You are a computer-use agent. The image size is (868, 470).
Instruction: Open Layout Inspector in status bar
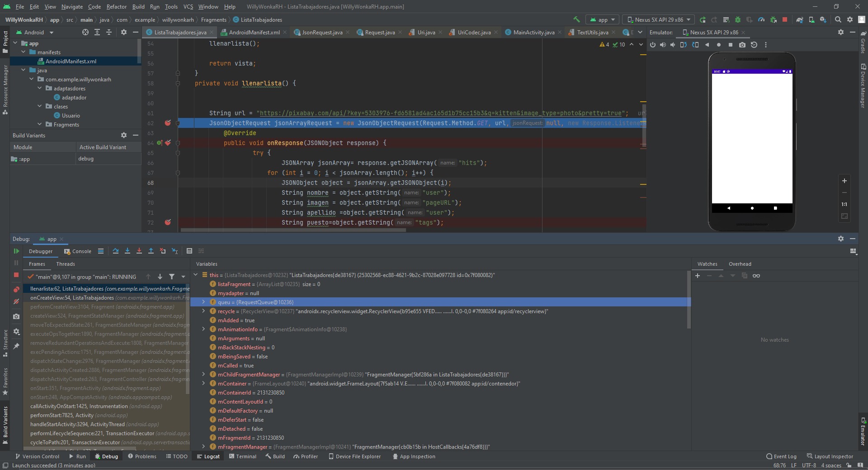[x=830, y=456]
